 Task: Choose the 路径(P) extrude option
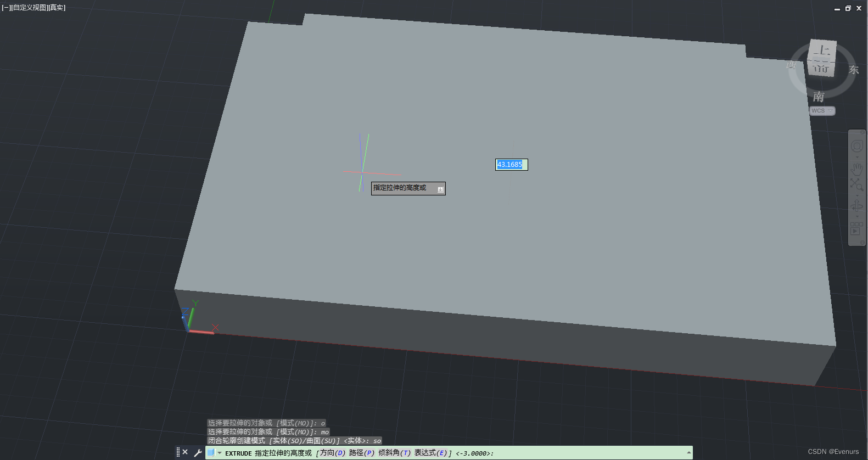point(362,453)
